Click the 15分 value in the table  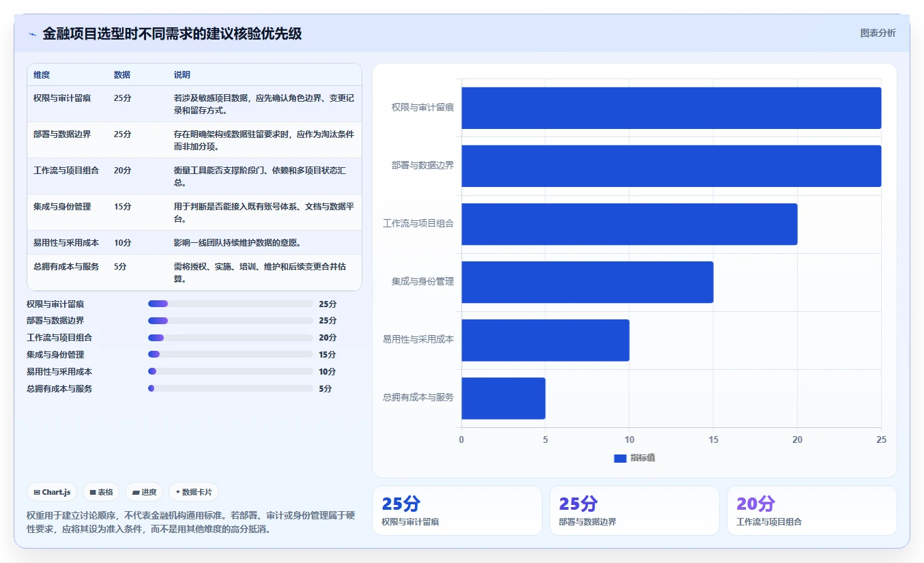point(123,207)
